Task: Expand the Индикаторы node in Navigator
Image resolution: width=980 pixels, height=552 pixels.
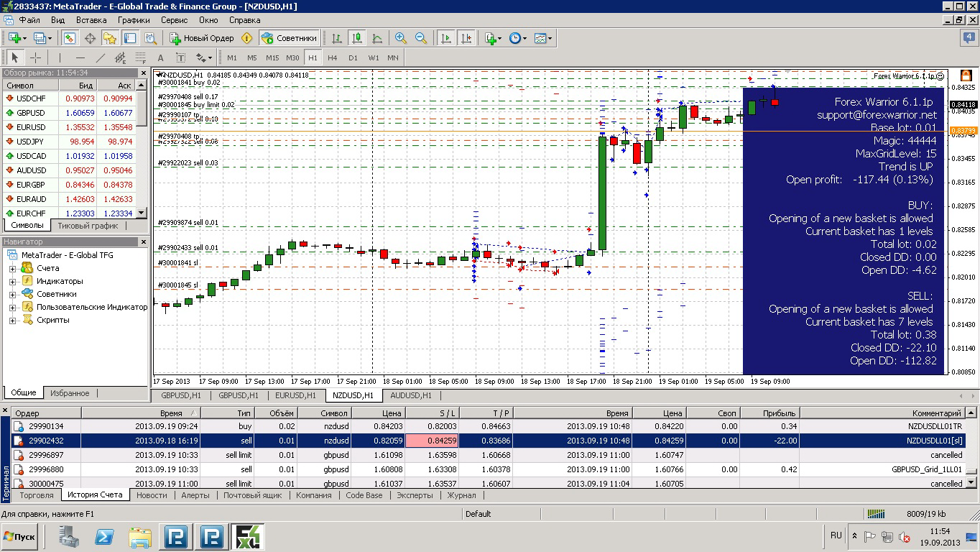Action: pyautogui.click(x=12, y=282)
